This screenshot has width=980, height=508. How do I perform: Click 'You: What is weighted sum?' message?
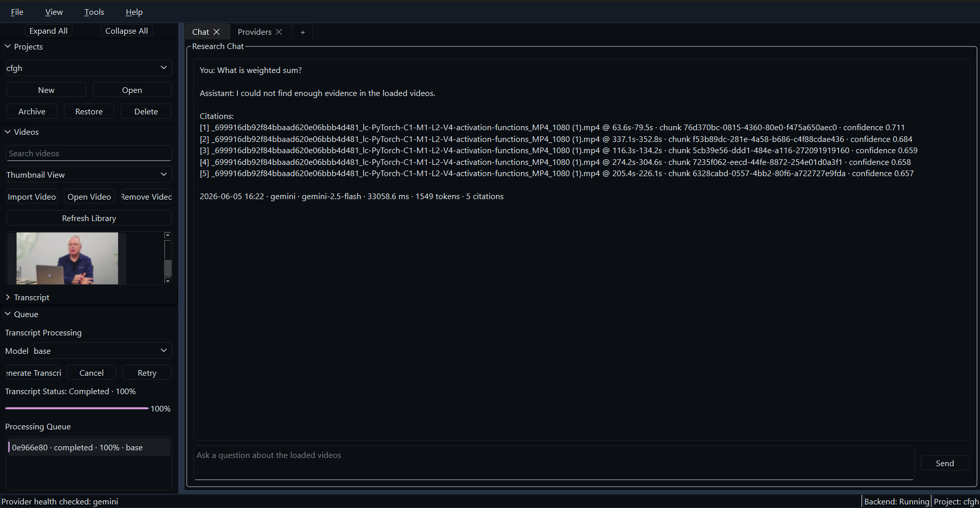point(251,70)
